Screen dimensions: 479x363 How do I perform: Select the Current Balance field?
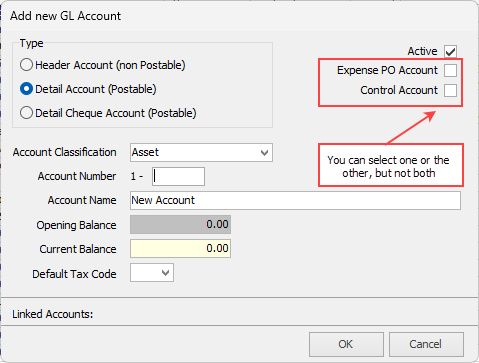pyautogui.click(x=180, y=248)
